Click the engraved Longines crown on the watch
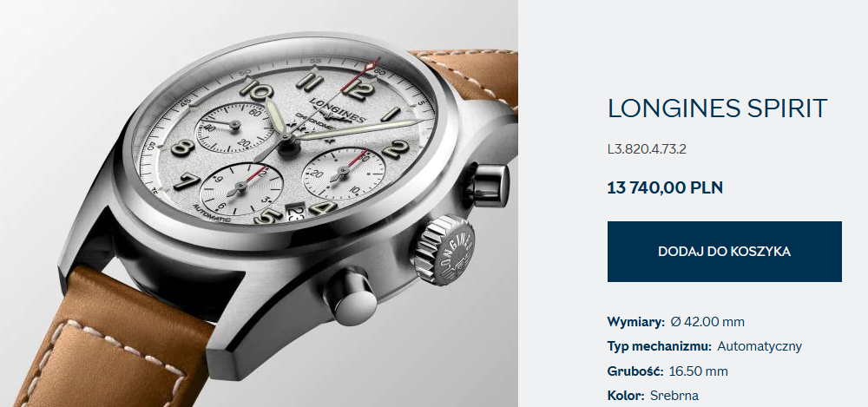This screenshot has height=407, width=868. pos(444,250)
